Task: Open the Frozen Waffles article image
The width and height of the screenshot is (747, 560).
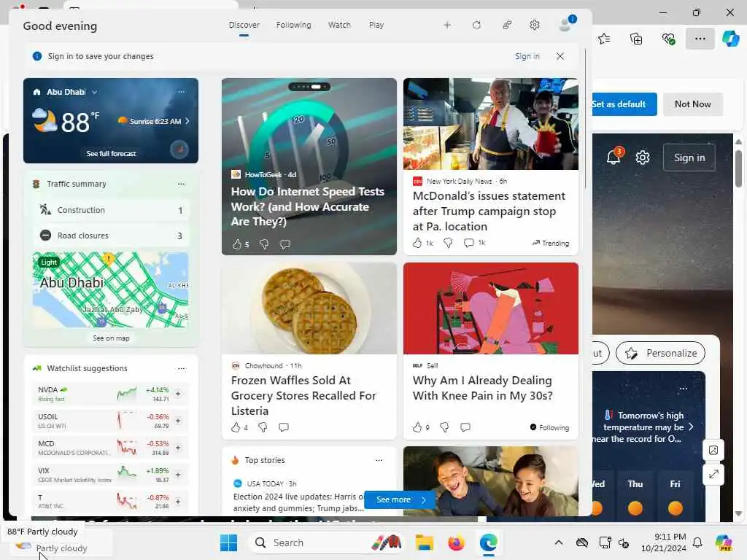Action: [x=309, y=308]
